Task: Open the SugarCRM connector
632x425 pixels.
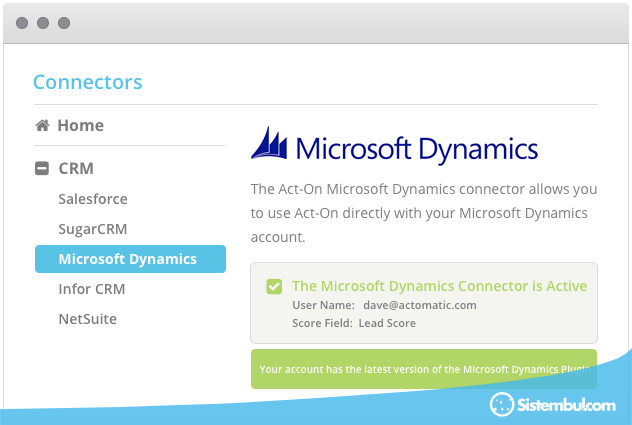Action: [93, 229]
